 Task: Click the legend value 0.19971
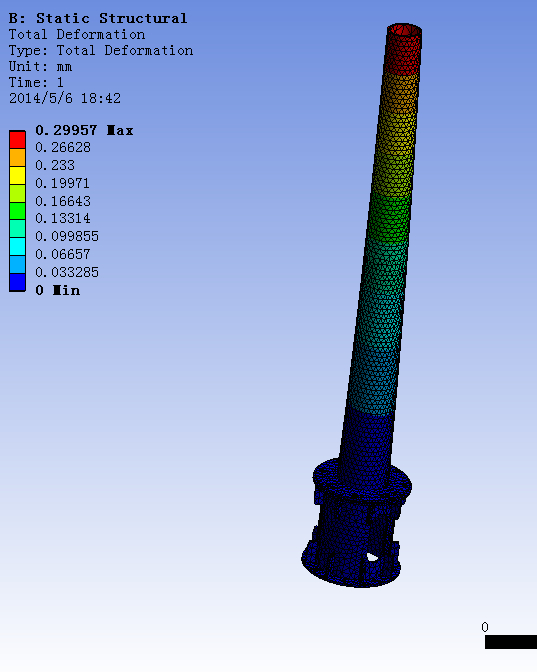tap(63, 183)
